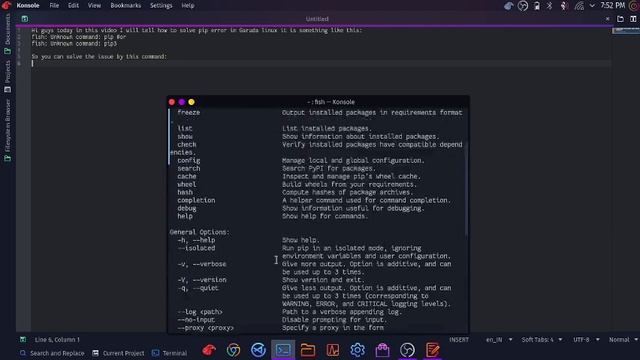The image size is (640, 360).
Task: Open the Bookmarks menu
Action: [126, 6]
